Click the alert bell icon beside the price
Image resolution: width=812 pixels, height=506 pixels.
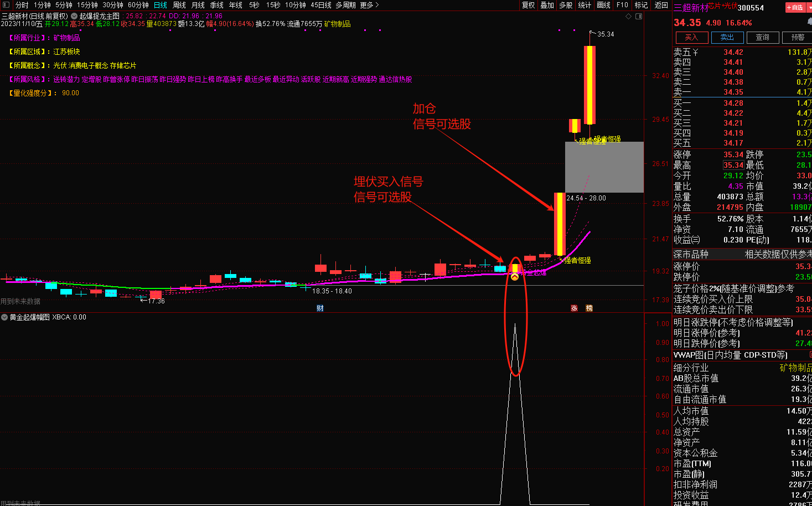click(x=809, y=22)
